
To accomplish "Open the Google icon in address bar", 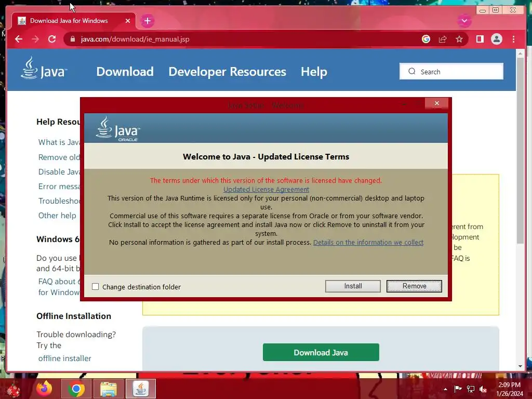I will click(x=426, y=39).
